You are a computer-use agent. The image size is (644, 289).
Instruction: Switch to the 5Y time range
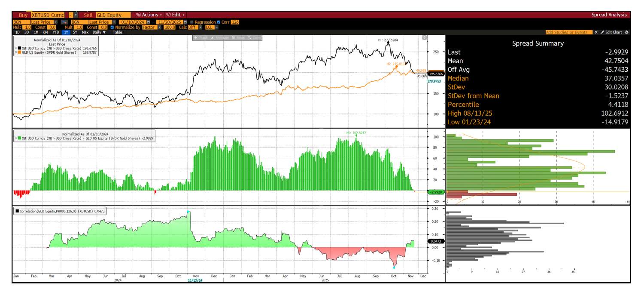coord(75,32)
